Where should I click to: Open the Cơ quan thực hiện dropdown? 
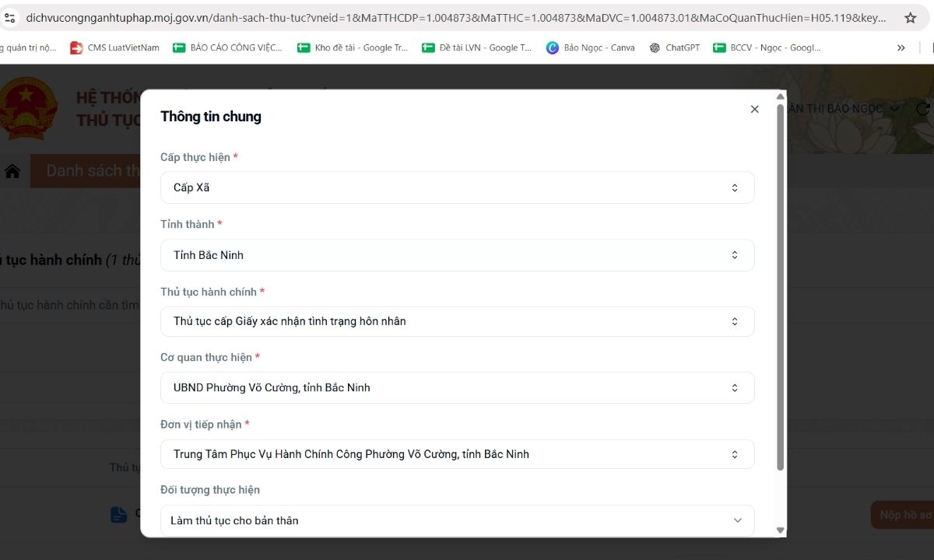point(457,387)
